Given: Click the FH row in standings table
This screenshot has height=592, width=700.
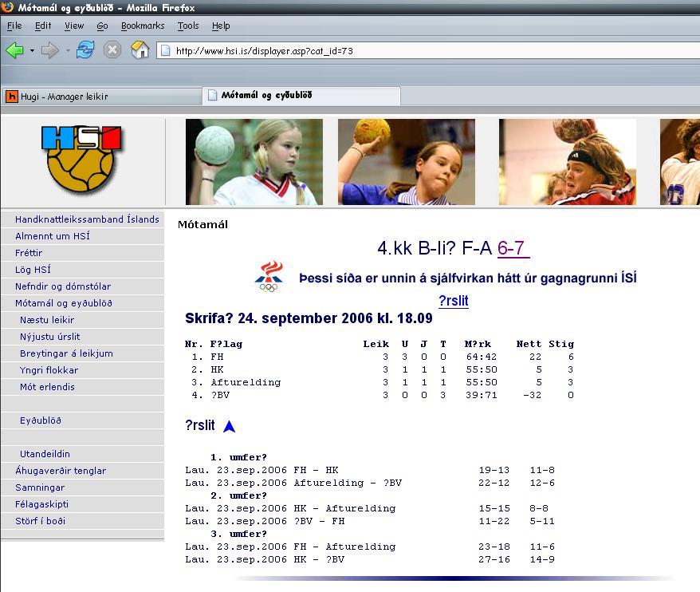Looking at the screenshot, I should [x=379, y=357].
